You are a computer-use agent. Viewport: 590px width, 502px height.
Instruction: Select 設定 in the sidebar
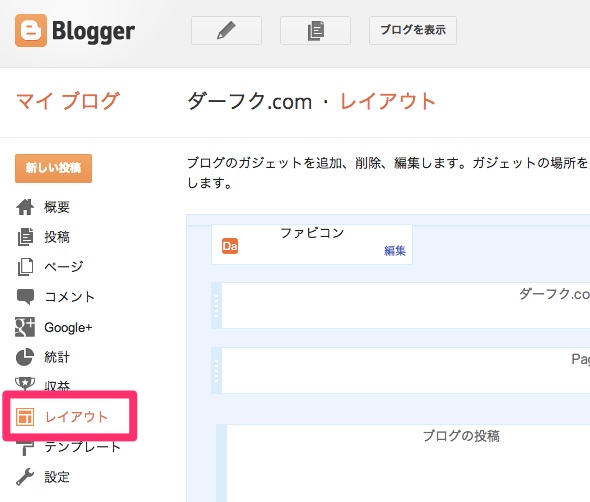coord(57,477)
